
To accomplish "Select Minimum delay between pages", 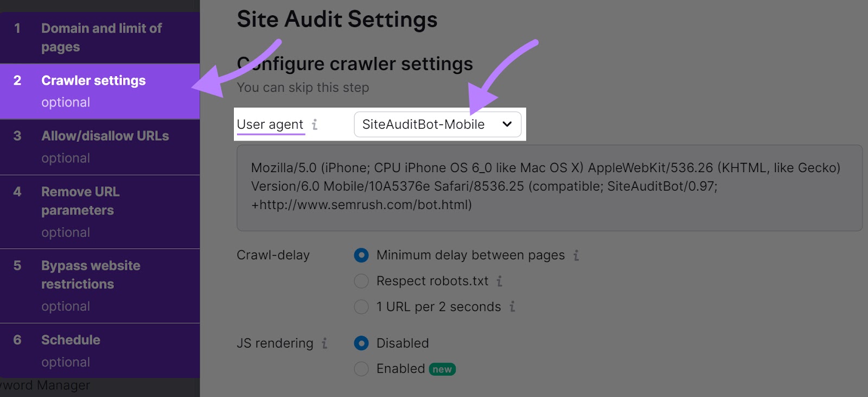I will tap(361, 255).
